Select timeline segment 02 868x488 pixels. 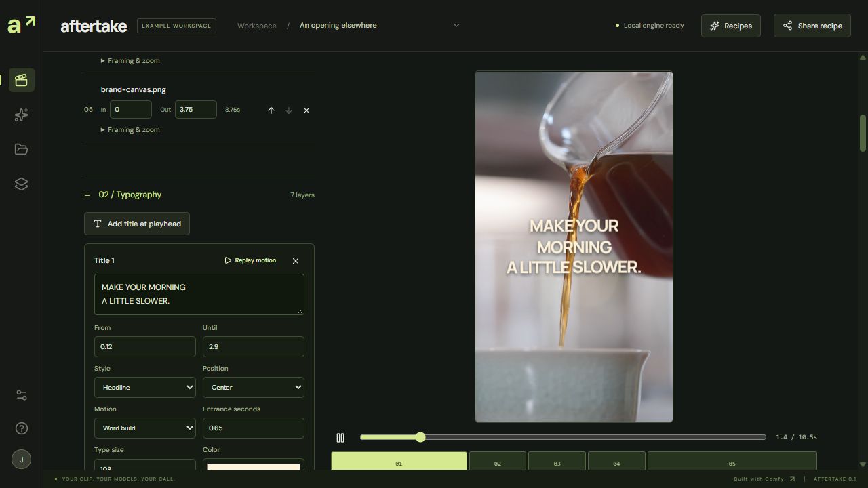(x=498, y=461)
